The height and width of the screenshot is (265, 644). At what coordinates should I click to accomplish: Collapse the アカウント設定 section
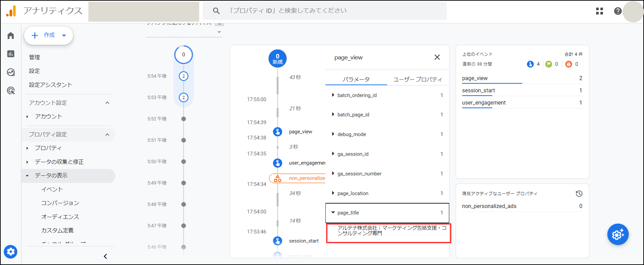click(107, 103)
